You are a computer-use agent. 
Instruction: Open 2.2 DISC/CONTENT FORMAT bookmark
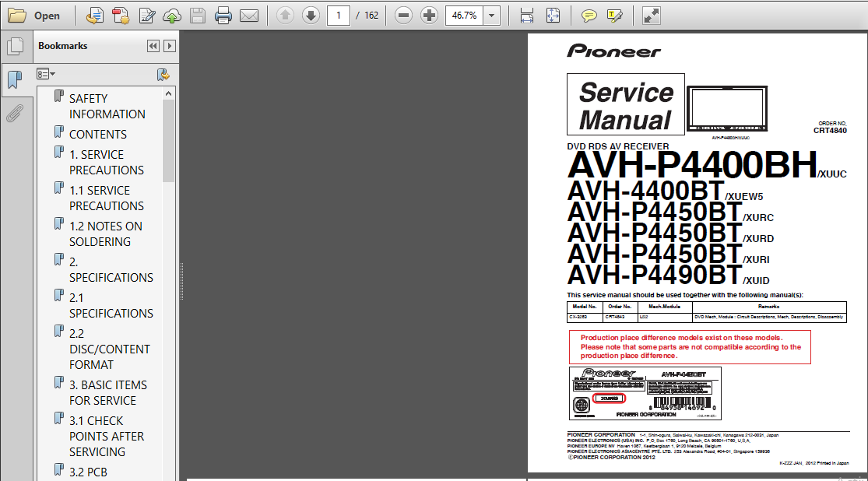click(109, 349)
